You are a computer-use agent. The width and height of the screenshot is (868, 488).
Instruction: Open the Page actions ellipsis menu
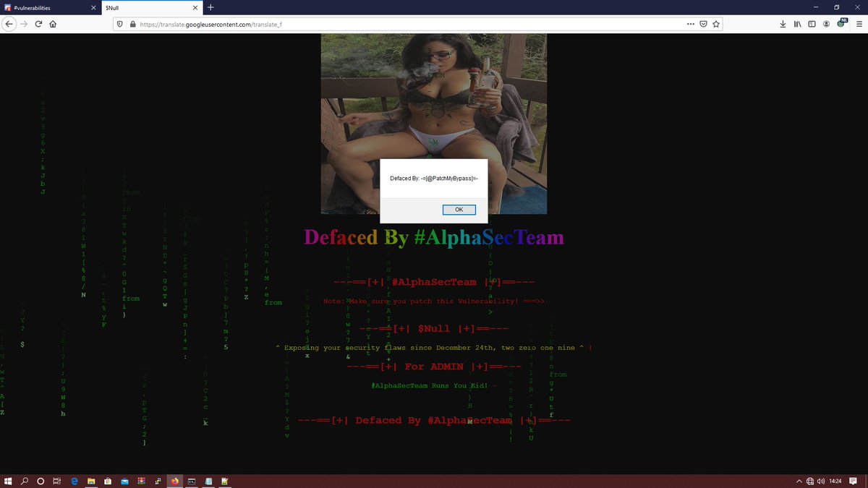point(691,24)
